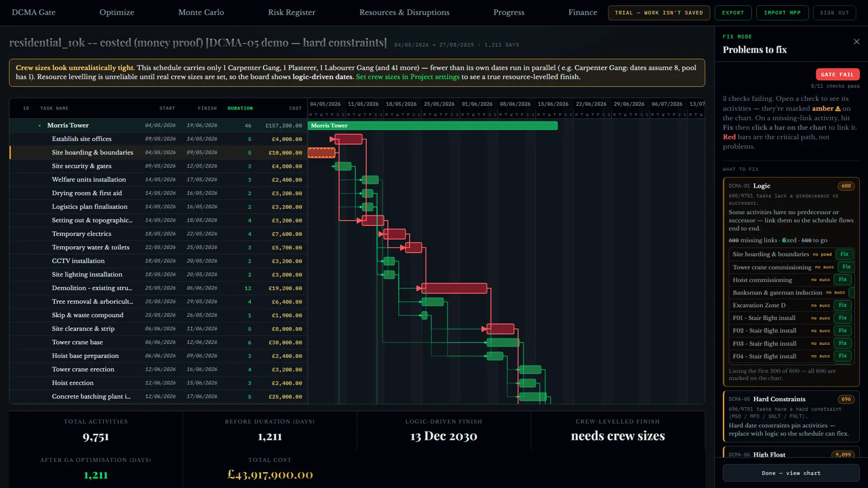Collapse the Morris Tower tree row
The width and height of the screenshot is (868, 488).
(40, 126)
